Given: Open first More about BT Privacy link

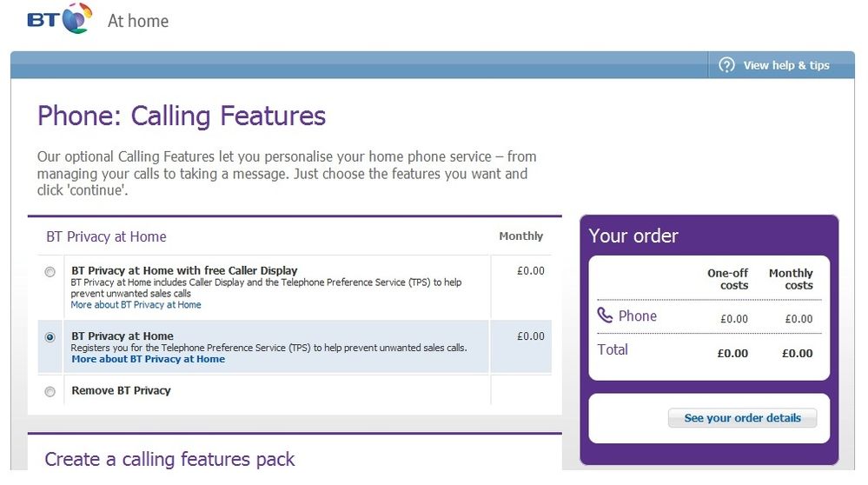Looking at the screenshot, I should coord(136,304).
